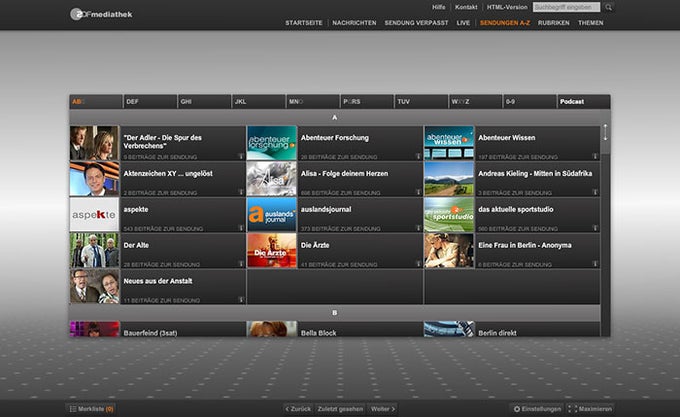The image size is (680, 417).
Task: Select the ABC letter tab
Action: [x=96, y=102]
